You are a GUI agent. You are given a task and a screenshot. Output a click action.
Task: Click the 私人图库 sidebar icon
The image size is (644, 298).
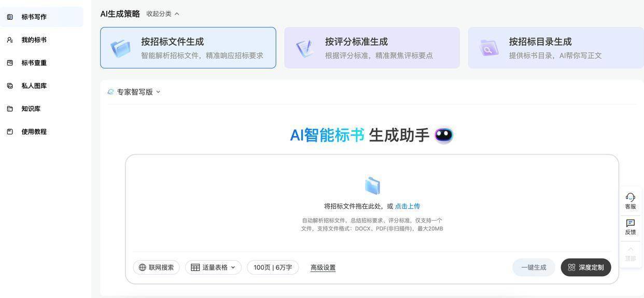tap(10, 86)
